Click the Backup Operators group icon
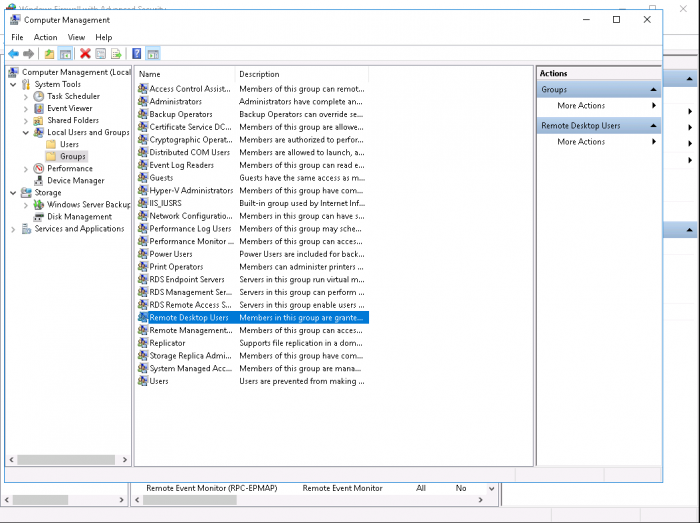The width and height of the screenshot is (700, 523). pos(143,114)
